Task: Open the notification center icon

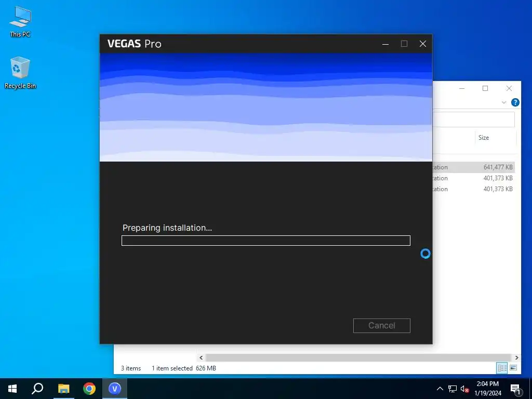Action: [515, 389]
